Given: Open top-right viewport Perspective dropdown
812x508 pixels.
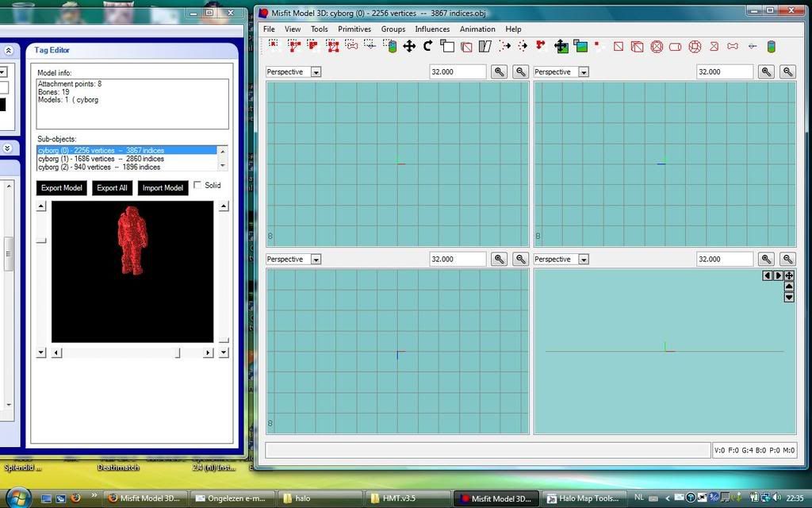Looking at the screenshot, I should tap(584, 72).
